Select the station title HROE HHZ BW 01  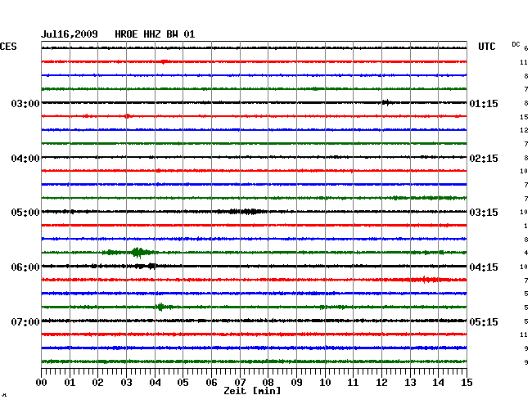coord(155,34)
